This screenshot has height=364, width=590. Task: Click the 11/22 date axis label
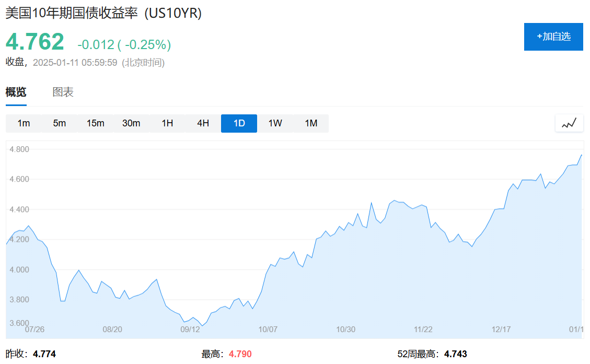click(423, 329)
